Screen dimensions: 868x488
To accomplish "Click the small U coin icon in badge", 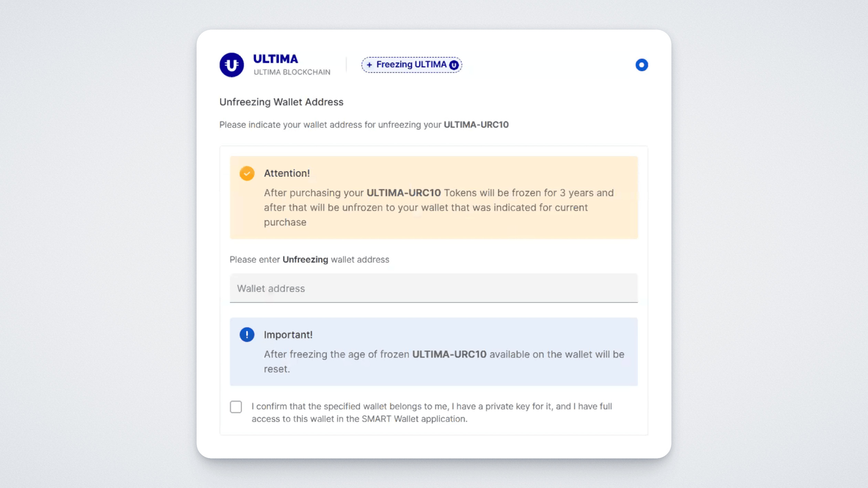I will coord(454,65).
